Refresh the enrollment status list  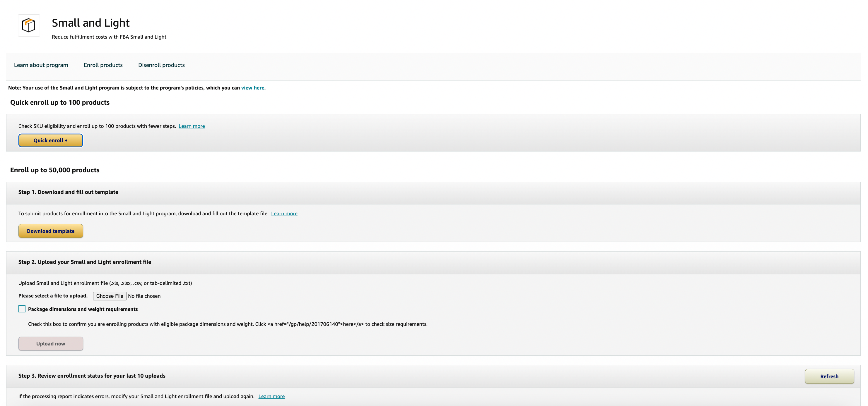tap(829, 376)
